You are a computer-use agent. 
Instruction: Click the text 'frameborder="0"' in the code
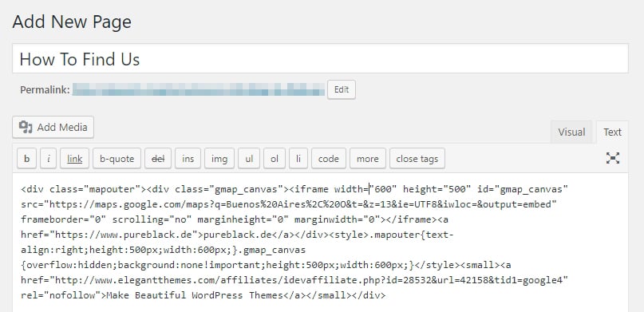point(64,219)
